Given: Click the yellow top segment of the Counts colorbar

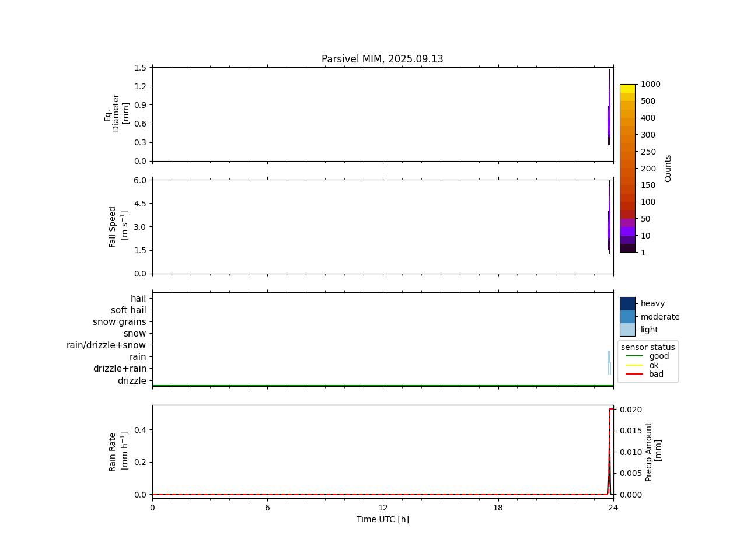Looking at the screenshot, I should [627, 89].
